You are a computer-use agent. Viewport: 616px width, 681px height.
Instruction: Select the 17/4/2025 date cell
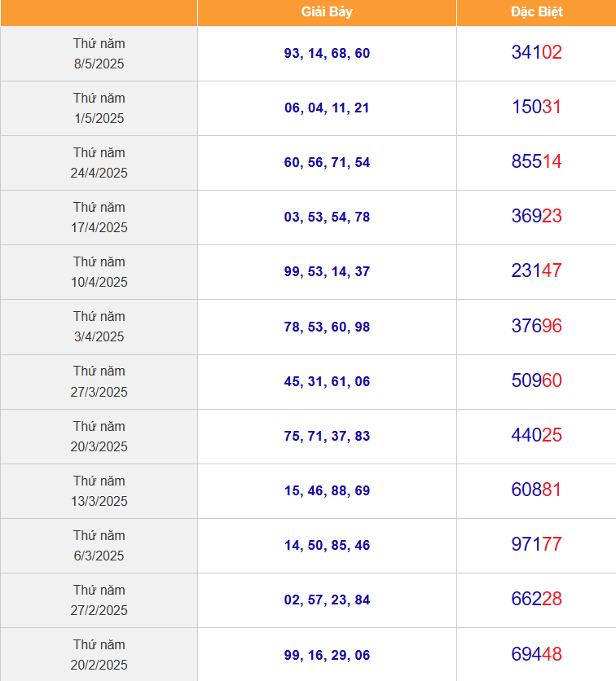99,217
